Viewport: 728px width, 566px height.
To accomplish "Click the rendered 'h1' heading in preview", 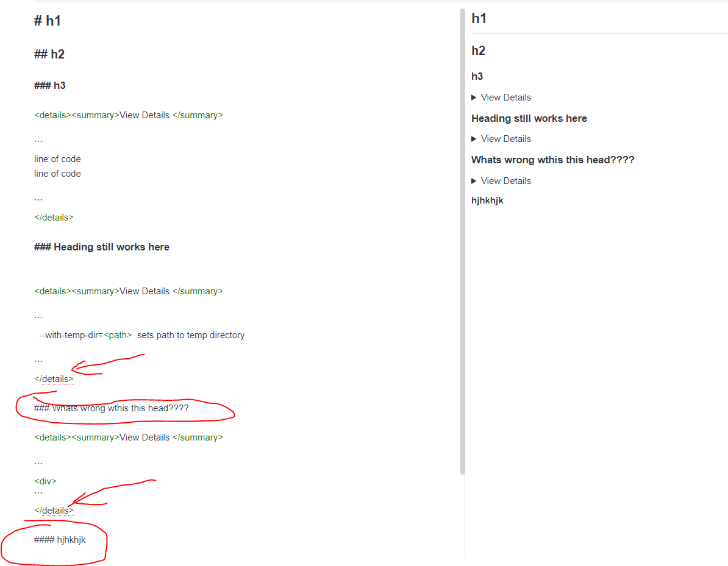I will tap(479, 18).
